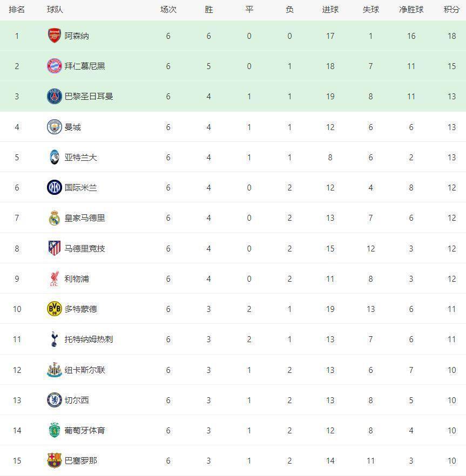Image resolution: width=466 pixels, height=476 pixels.
Task: Open the 纽卡斯尔联 team link
Action: [x=84, y=370]
